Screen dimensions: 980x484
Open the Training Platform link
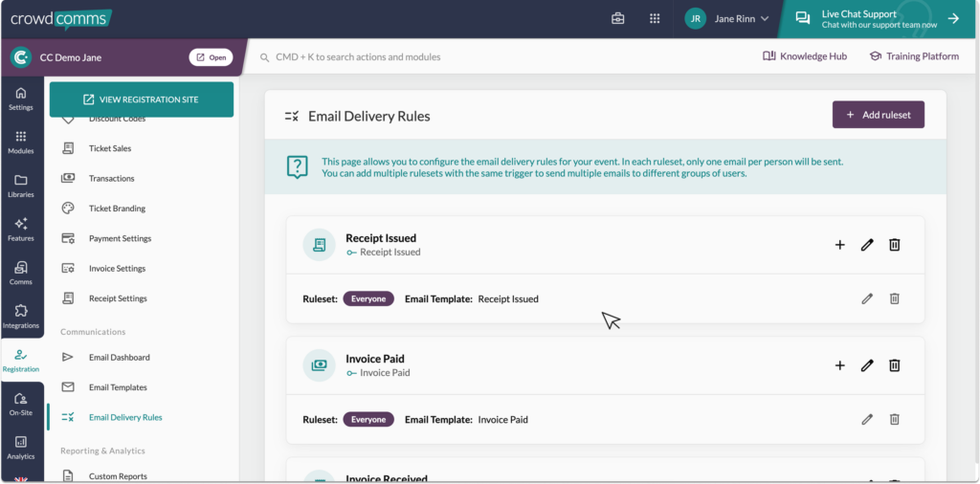pyautogui.click(x=914, y=56)
